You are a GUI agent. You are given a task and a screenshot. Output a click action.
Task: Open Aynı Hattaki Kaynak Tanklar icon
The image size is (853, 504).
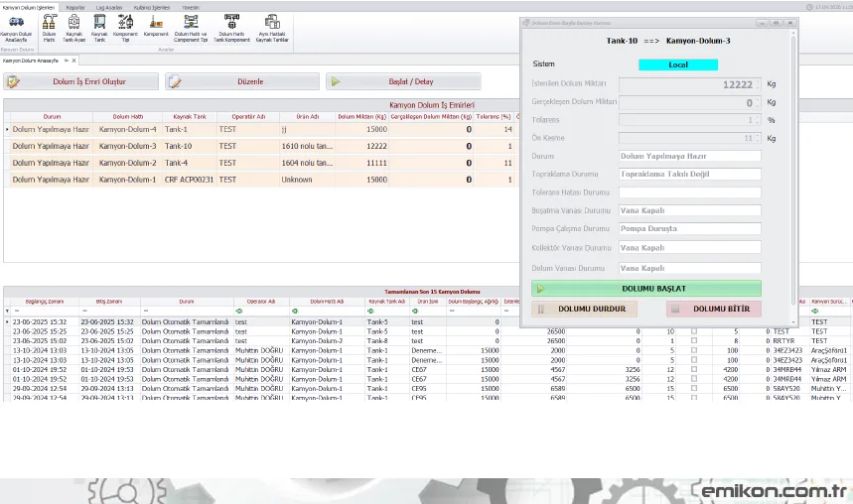[x=272, y=28]
